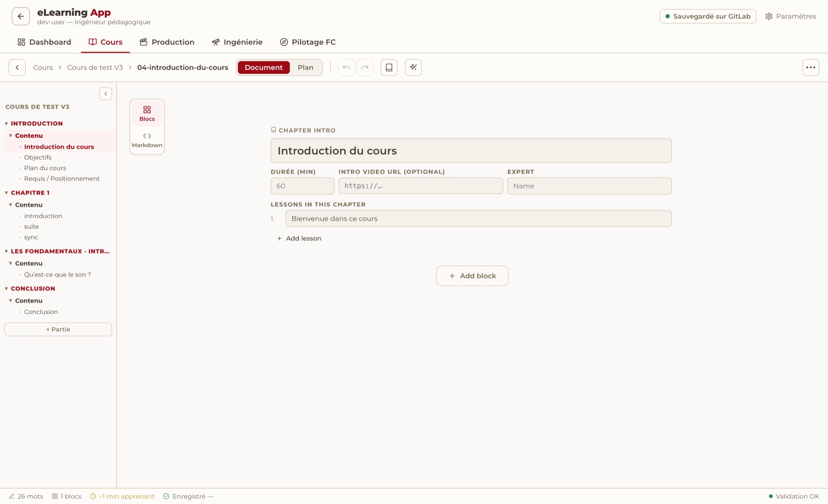
Task: Click the Add block button
Action: (x=472, y=276)
